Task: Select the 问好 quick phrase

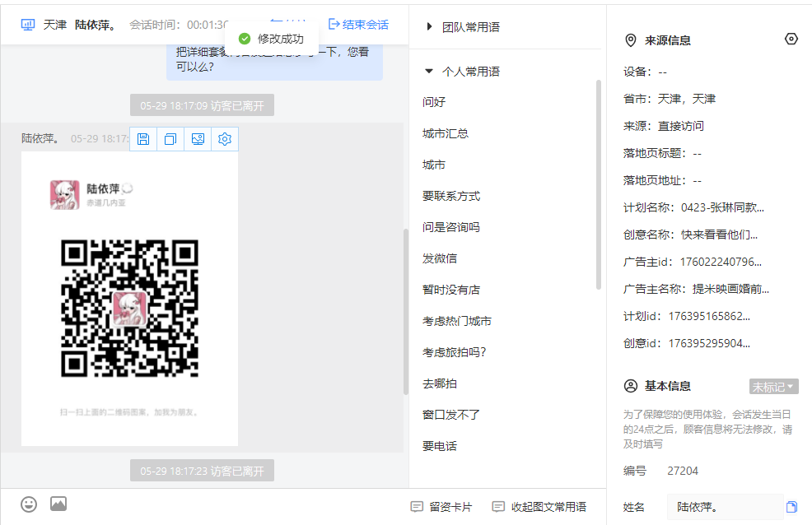Action: 434,102
